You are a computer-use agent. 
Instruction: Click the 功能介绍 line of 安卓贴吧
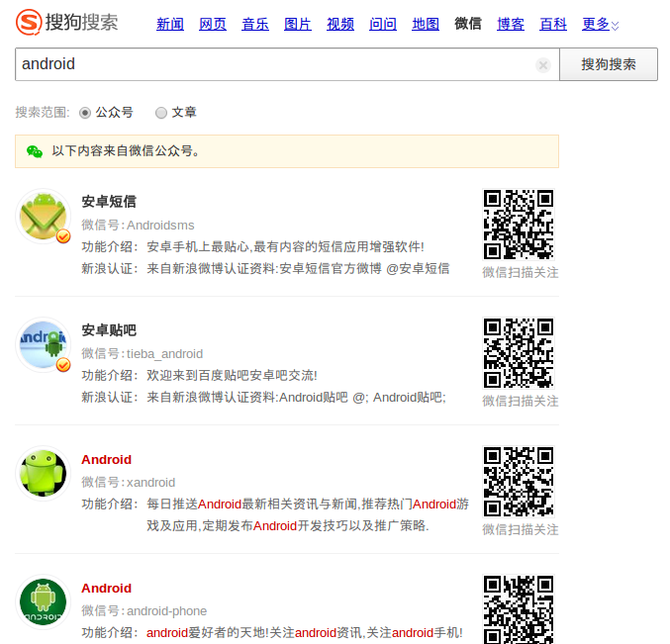(x=200, y=375)
